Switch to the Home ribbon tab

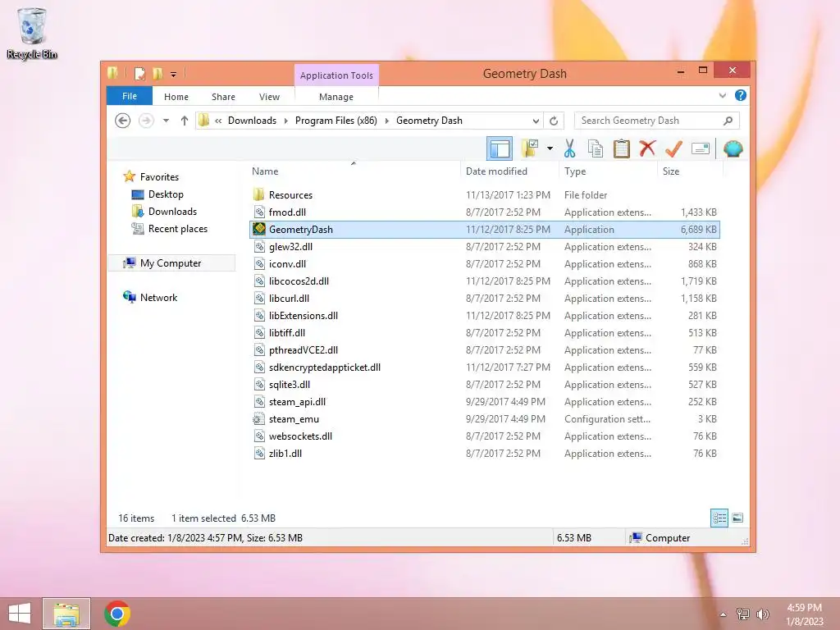(176, 97)
